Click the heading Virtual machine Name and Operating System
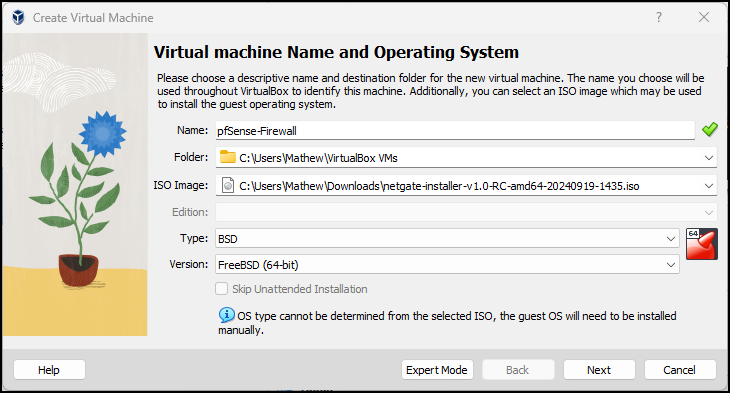This screenshot has height=393, width=730. [336, 52]
